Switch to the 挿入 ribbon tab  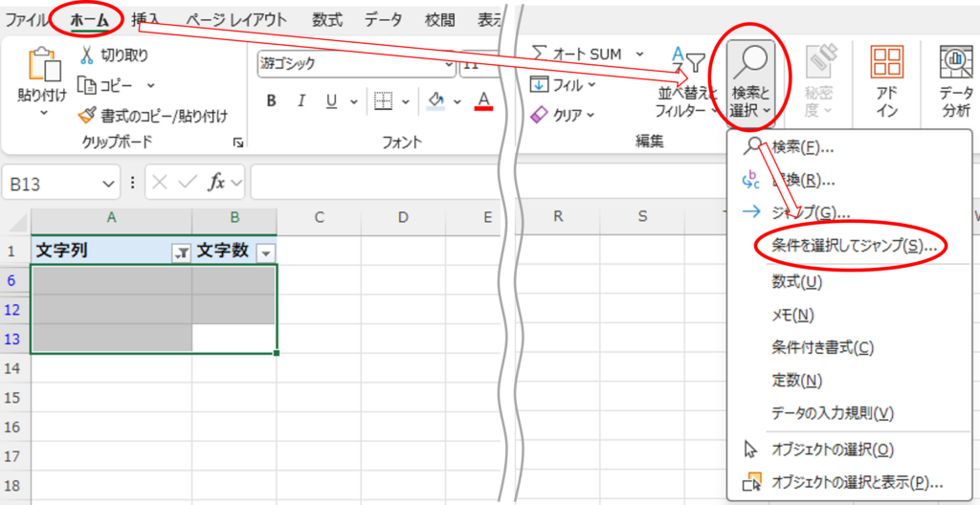145,20
